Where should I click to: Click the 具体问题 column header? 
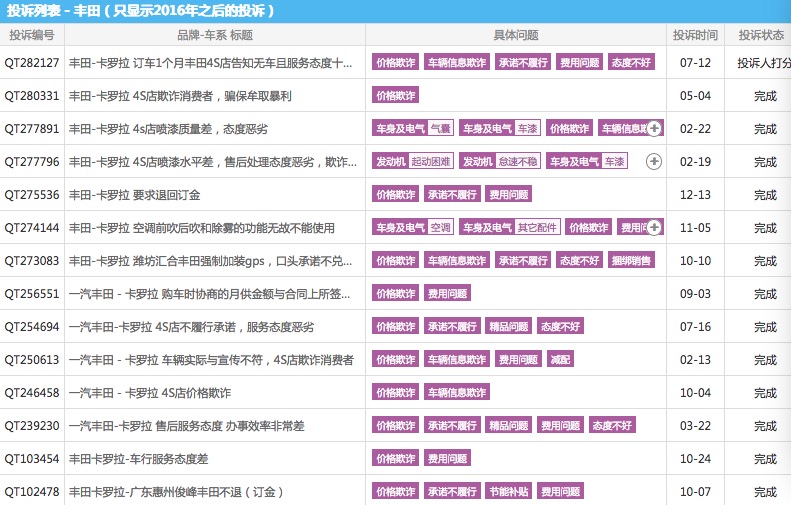[516, 35]
